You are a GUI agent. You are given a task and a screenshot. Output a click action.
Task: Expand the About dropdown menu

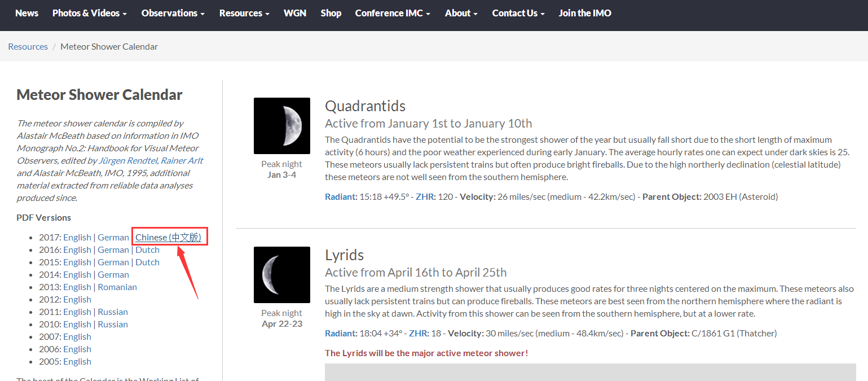pos(461,13)
